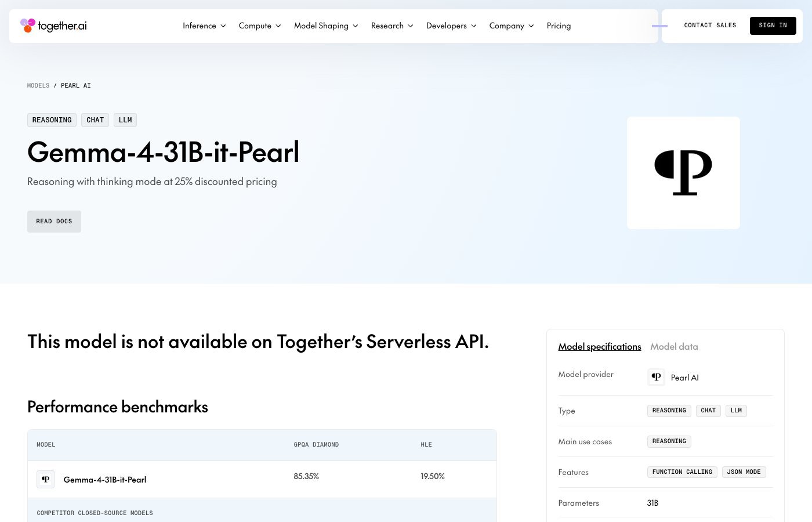
Task: Click the Contact Sales button
Action: pos(710,26)
